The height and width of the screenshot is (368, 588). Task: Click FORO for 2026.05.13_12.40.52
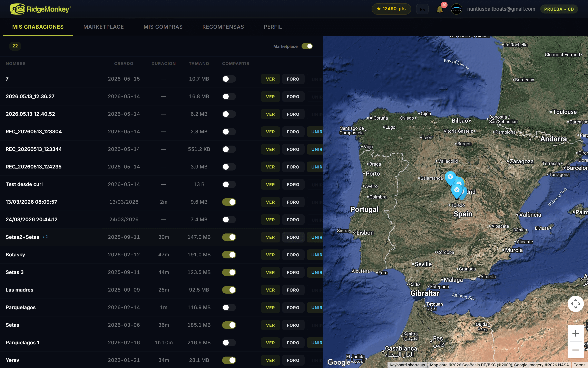(293, 114)
